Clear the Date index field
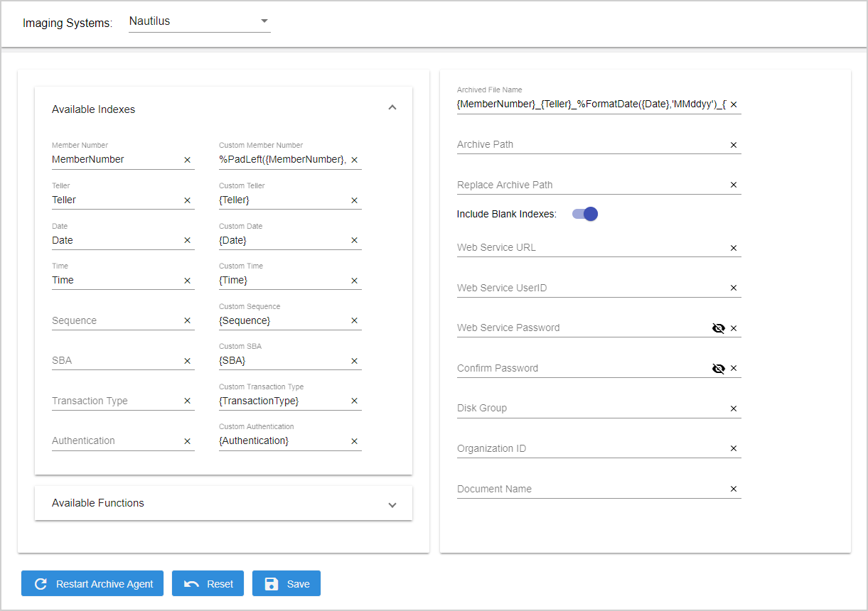 point(188,240)
